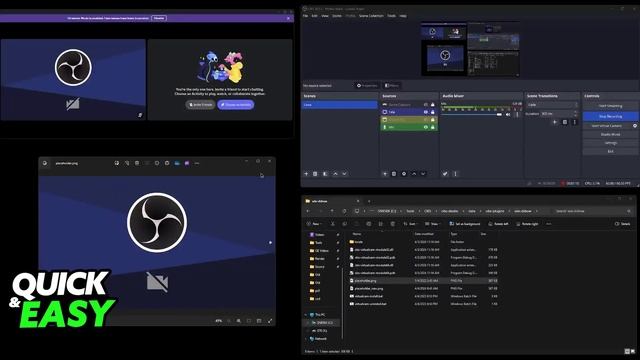The image size is (640, 360).
Task: Add a new scene in OBS Scenes panel
Action: click(x=306, y=174)
